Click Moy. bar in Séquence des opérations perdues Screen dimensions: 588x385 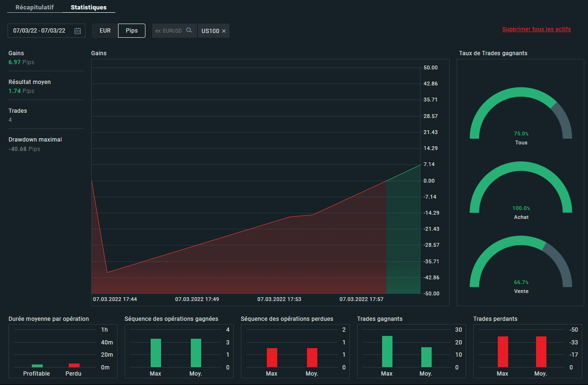point(312,358)
